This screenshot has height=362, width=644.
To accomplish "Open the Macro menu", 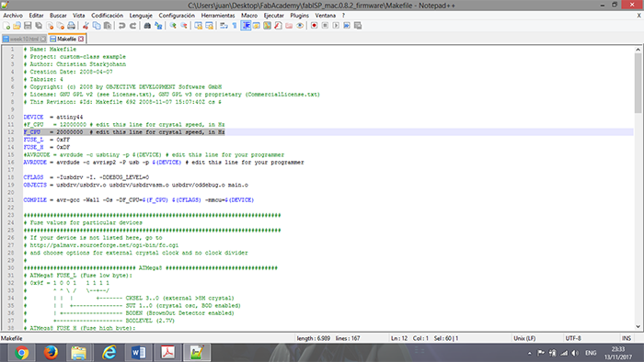I will (249, 16).
